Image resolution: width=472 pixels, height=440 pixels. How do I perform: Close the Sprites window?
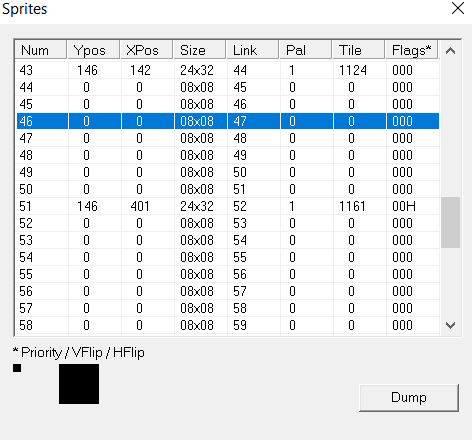pos(458,8)
